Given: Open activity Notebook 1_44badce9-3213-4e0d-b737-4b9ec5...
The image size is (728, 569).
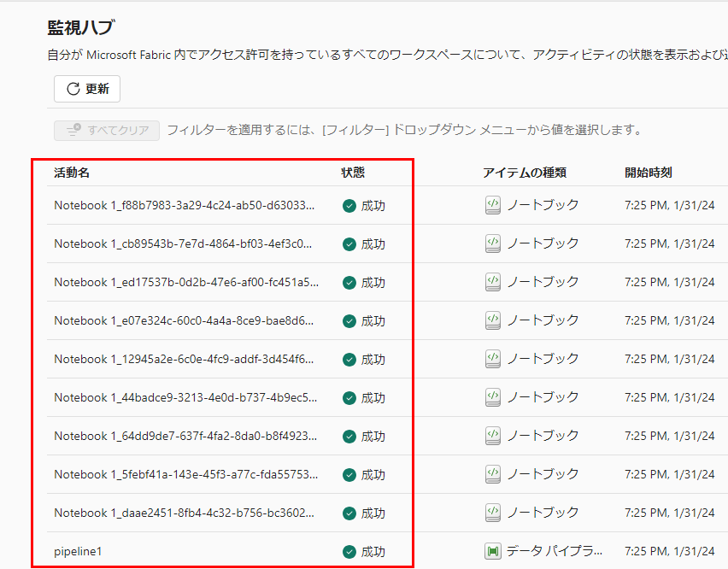Looking at the screenshot, I should tap(185, 398).
